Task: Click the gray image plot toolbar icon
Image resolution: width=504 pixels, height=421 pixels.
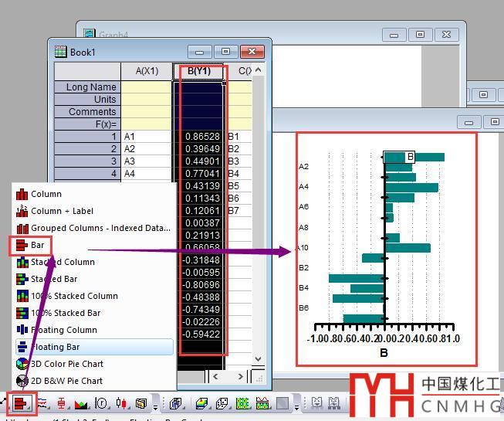Action: point(282,403)
